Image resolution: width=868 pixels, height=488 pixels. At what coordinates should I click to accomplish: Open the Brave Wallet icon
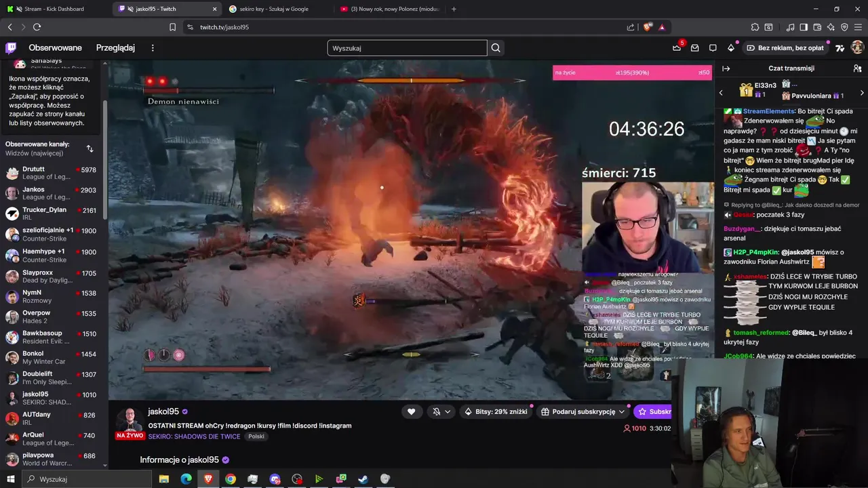tap(817, 27)
